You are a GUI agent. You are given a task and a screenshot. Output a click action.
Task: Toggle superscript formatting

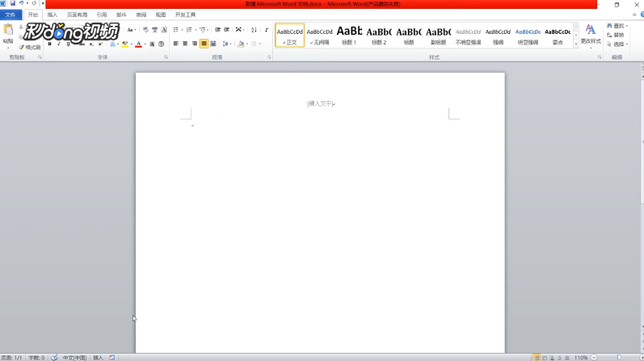pyautogui.click(x=100, y=44)
